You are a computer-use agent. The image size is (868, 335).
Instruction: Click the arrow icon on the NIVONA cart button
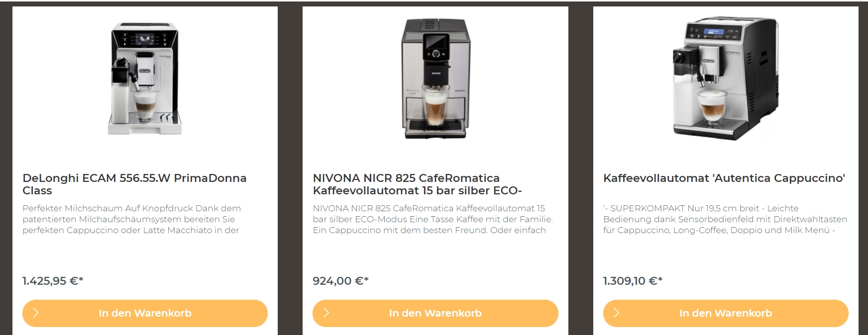click(326, 313)
